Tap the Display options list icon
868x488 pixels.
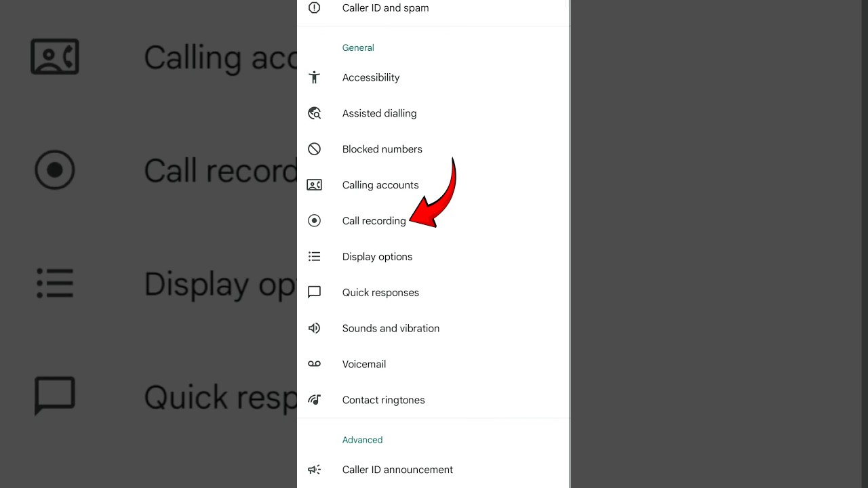point(314,257)
